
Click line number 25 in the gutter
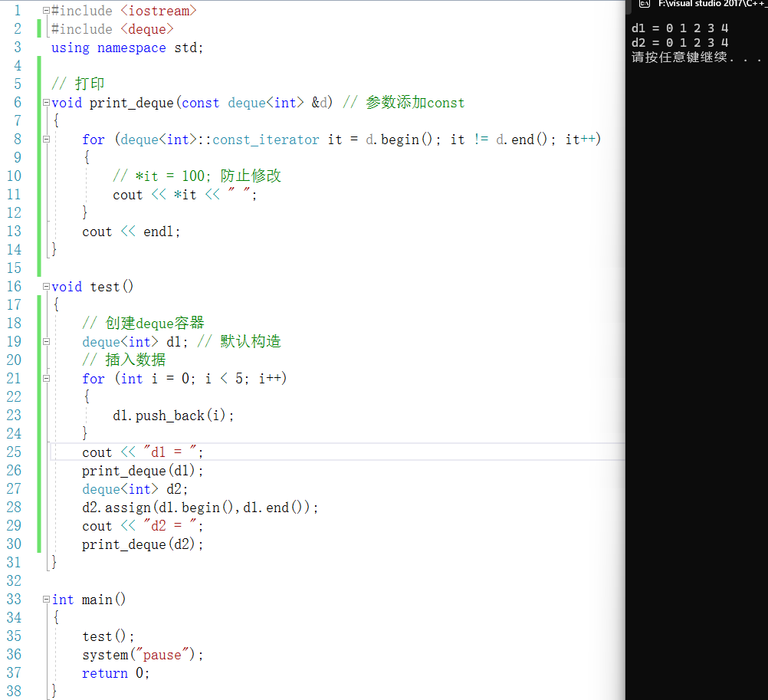point(15,452)
